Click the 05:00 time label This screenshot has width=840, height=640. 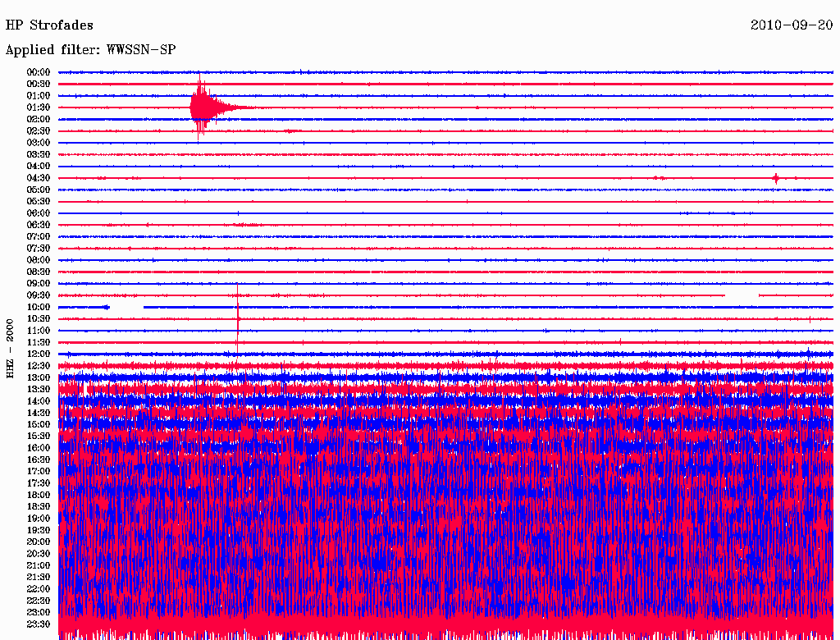click(39, 190)
